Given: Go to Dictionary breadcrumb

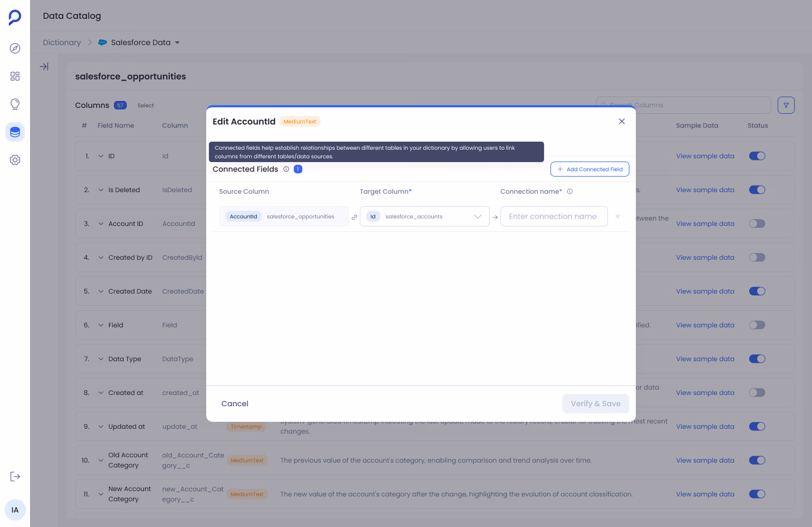Looking at the screenshot, I should 62,42.
